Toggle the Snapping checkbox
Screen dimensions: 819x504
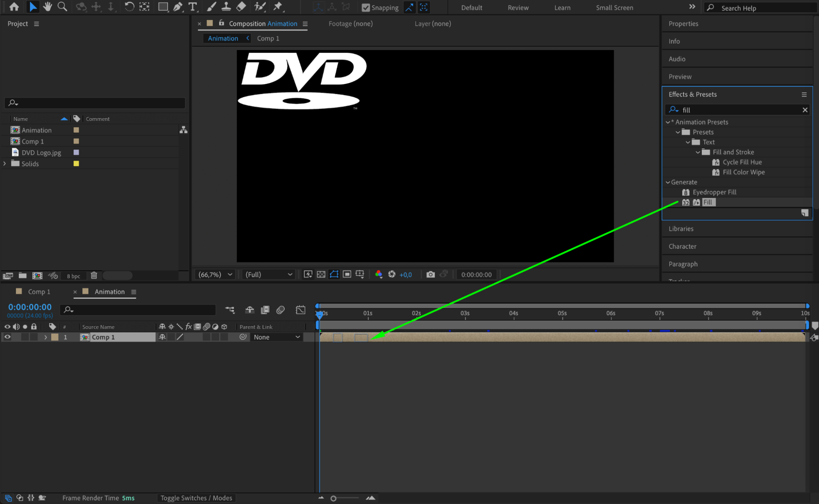tap(366, 8)
